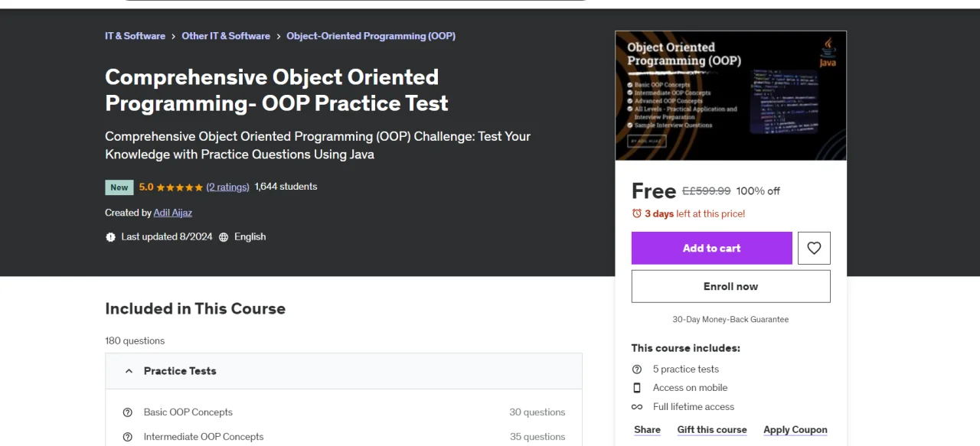This screenshot has width=980, height=446.
Task: Click the infinity icon beside Full lifetime access
Action: coord(637,407)
